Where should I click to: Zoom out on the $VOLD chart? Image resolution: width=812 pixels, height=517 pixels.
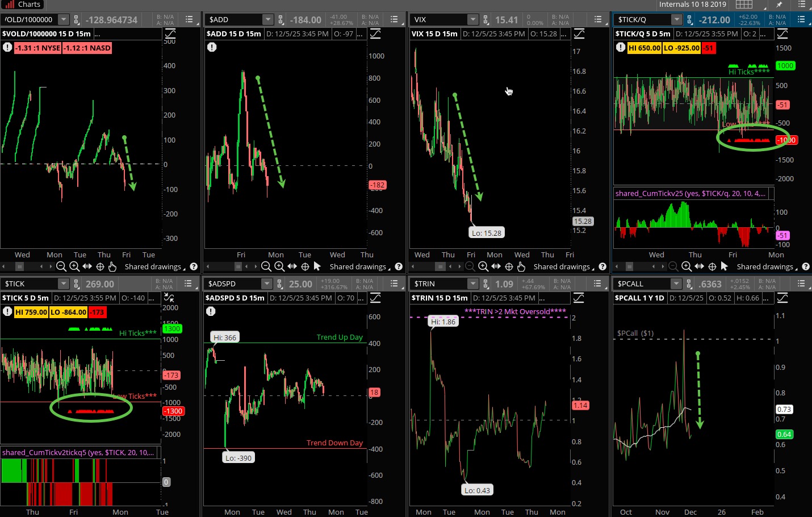[61, 266]
